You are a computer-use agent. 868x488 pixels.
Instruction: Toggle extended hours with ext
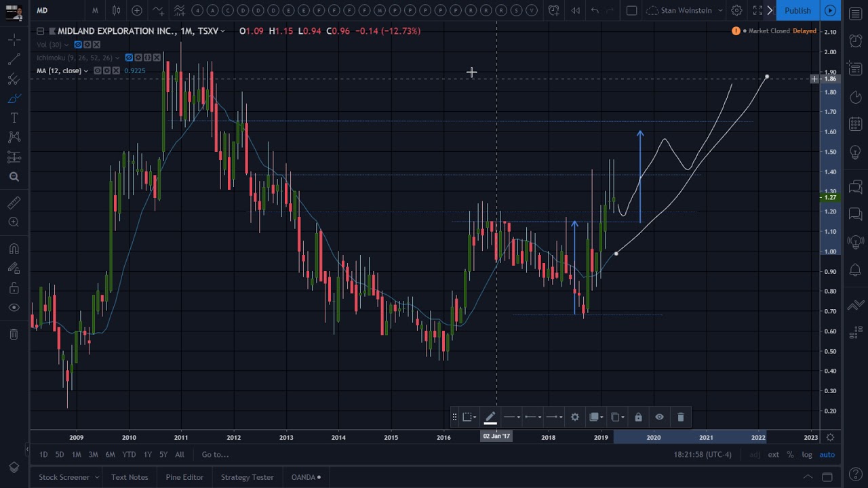pos(773,455)
